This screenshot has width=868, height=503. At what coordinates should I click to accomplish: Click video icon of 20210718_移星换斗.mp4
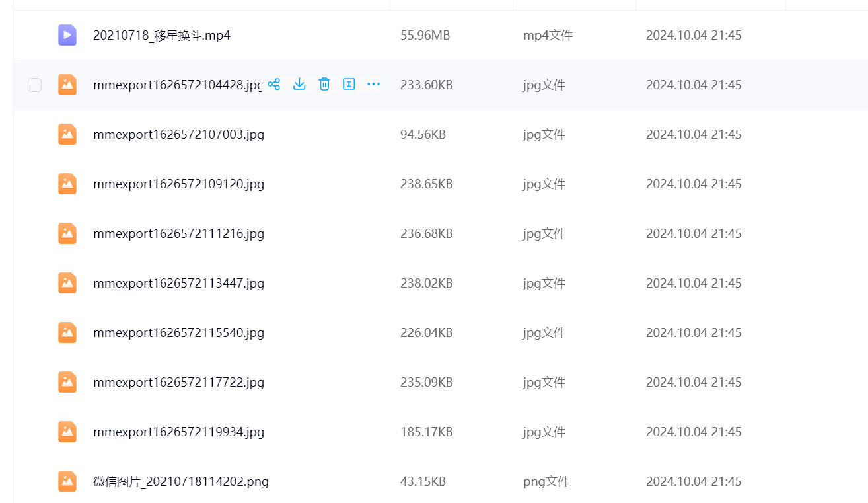coord(67,35)
